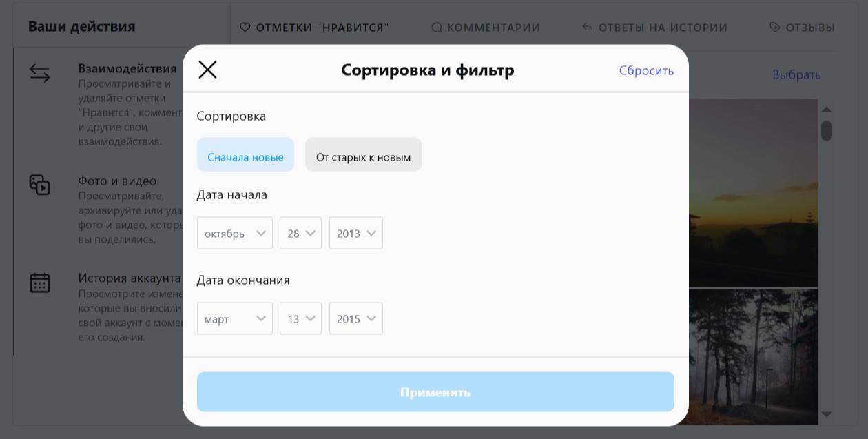This screenshot has height=439, width=868.
Task: Click Сбросить to reset filters
Action: click(x=646, y=70)
